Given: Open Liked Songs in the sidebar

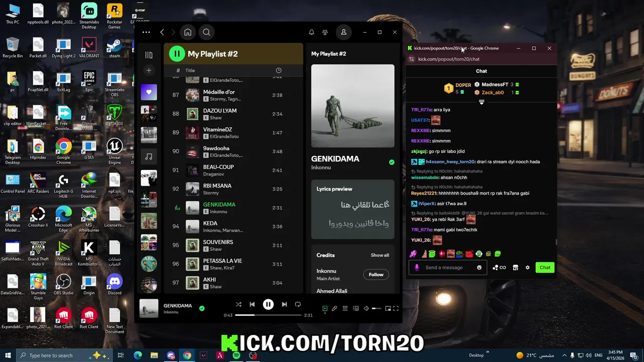Looking at the screenshot, I should pyautogui.click(x=149, y=92).
